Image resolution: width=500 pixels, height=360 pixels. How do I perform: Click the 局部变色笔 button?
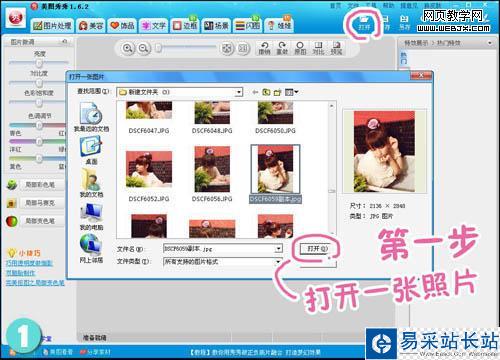(x=43, y=221)
